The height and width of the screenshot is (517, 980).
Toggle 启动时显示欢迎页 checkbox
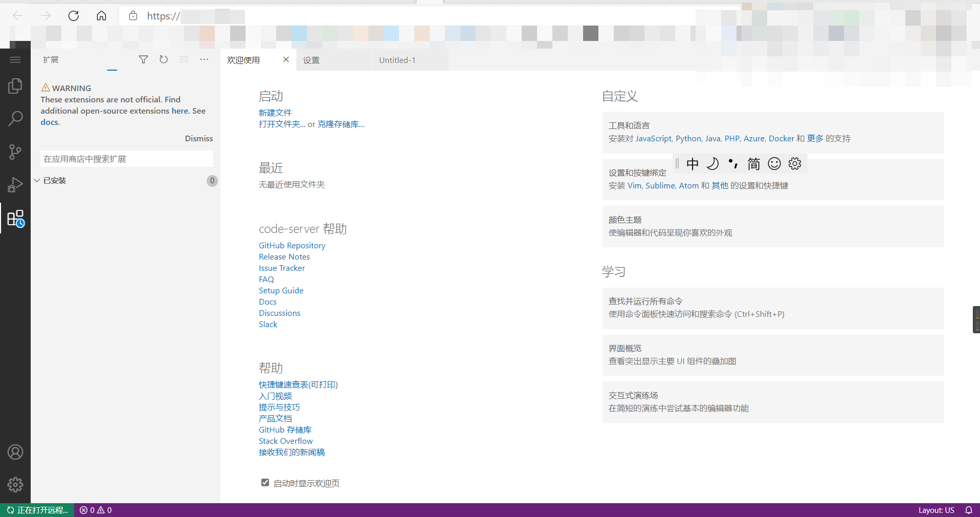pyautogui.click(x=265, y=483)
